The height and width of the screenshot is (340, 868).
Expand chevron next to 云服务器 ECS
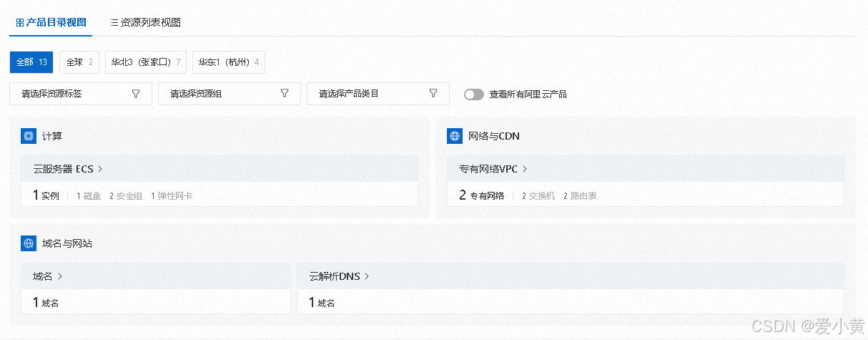[100, 169]
